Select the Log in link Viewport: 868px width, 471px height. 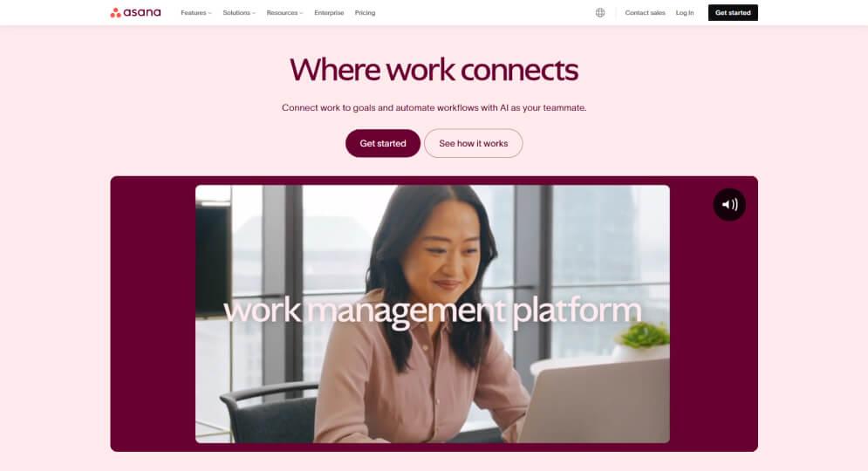tap(684, 13)
